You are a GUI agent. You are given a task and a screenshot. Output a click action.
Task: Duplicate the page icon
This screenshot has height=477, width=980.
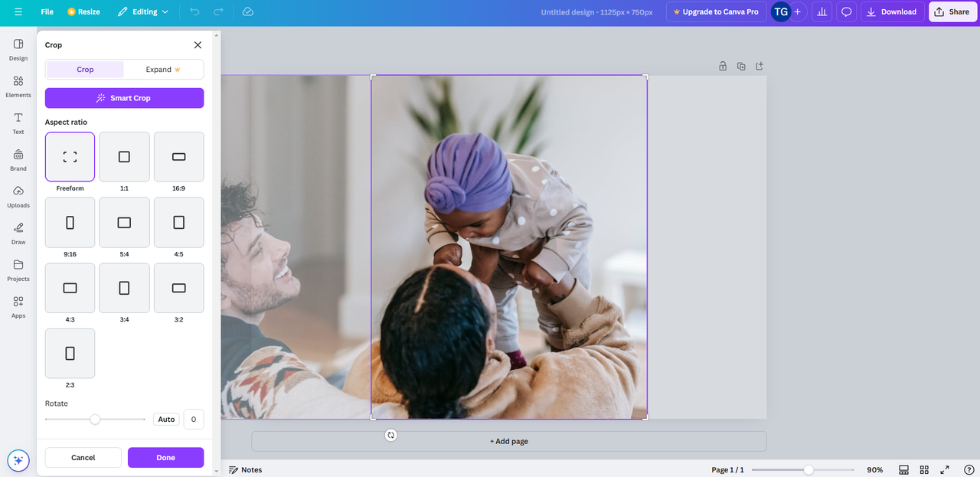tap(741, 67)
